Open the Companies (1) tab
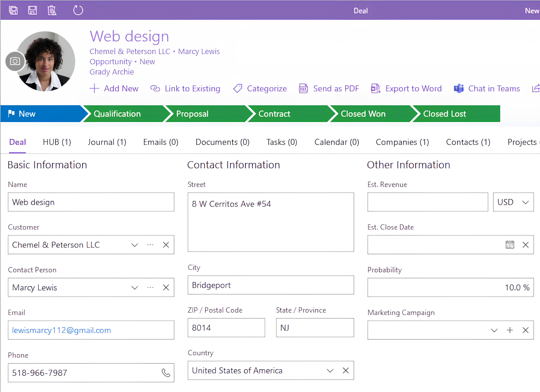Image resolution: width=540 pixels, height=392 pixels. point(402,142)
